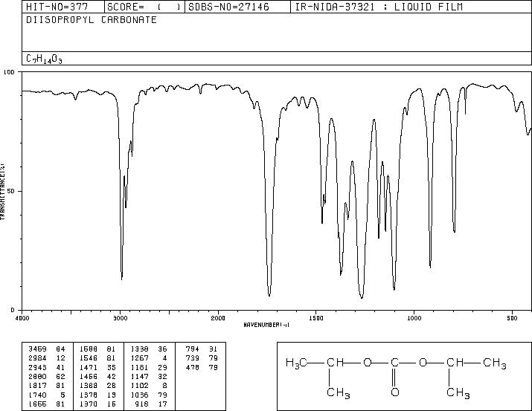Select the IR-NIDA-37321 : LIQUID FILM label
The height and width of the screenshot is (411, 532).
click(x=379, y=7)
